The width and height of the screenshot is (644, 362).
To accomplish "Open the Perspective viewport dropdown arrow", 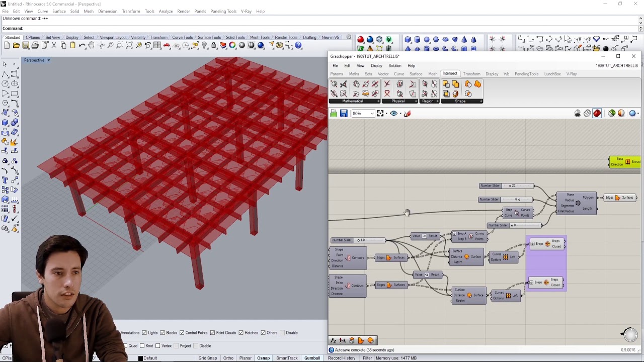I will tap(48, 60).
